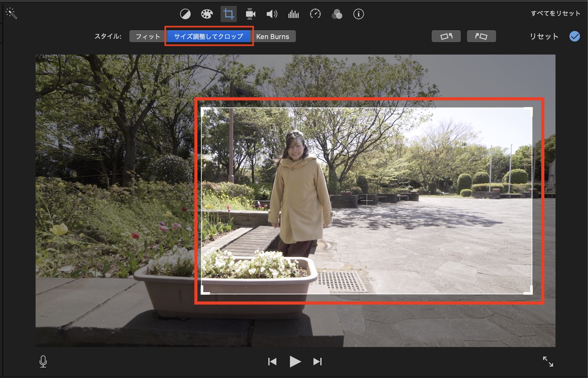Select the Ken Burns crop style
Image resolution: width=588 pixels, height=378 pixels.
(273, 37)
